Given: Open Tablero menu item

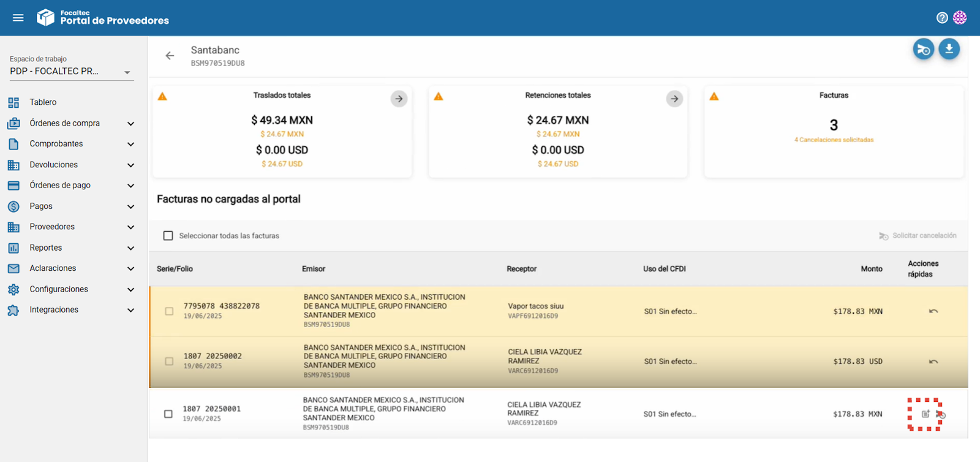Looking at the screenshot, I should click(x=43, y=102).
